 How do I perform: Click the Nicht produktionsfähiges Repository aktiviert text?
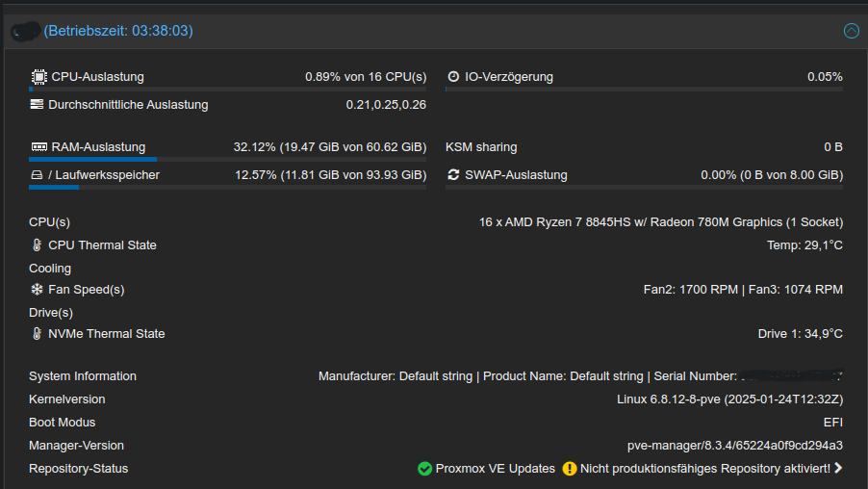[x=705, y=469]
